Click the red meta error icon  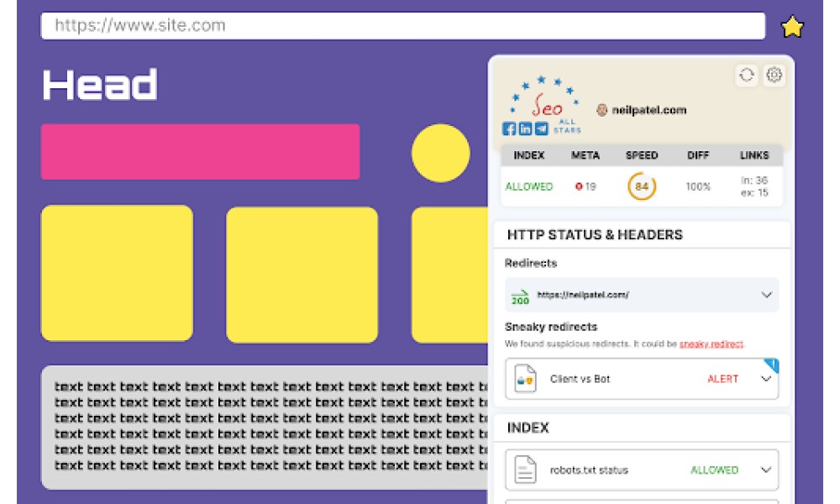[579, 186]
